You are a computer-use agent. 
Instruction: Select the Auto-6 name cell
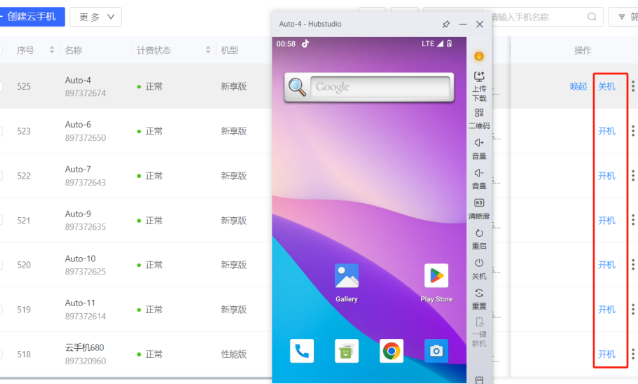(78, 124)
